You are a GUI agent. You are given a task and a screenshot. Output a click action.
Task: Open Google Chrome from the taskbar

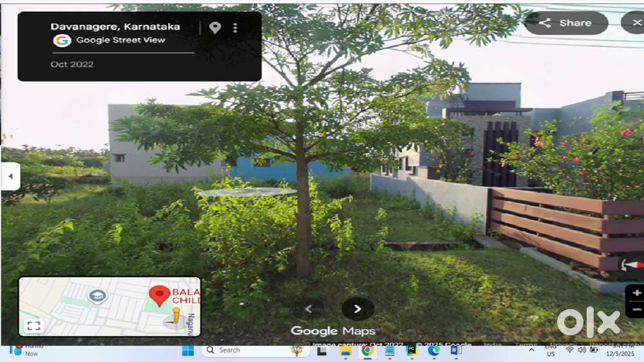[367, 350]
